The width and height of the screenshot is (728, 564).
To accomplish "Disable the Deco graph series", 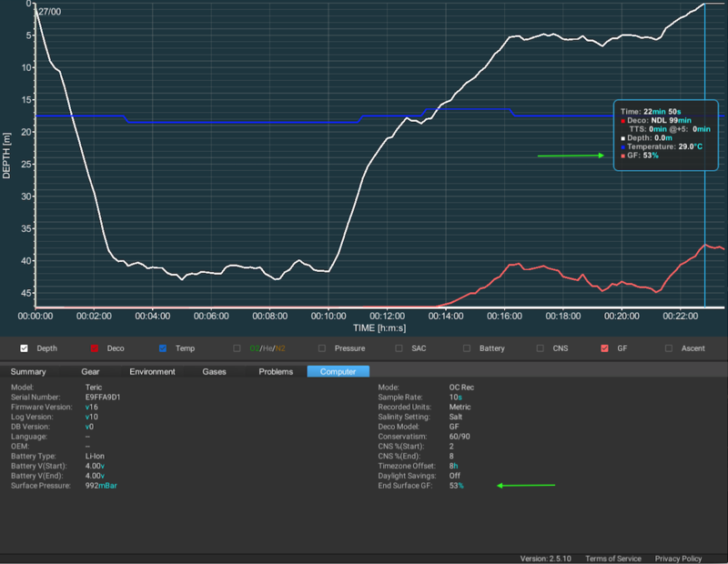I will [94, 348].
